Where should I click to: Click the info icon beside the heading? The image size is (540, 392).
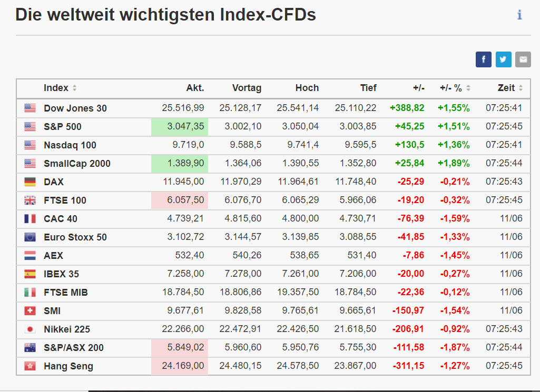coord(519,15)
